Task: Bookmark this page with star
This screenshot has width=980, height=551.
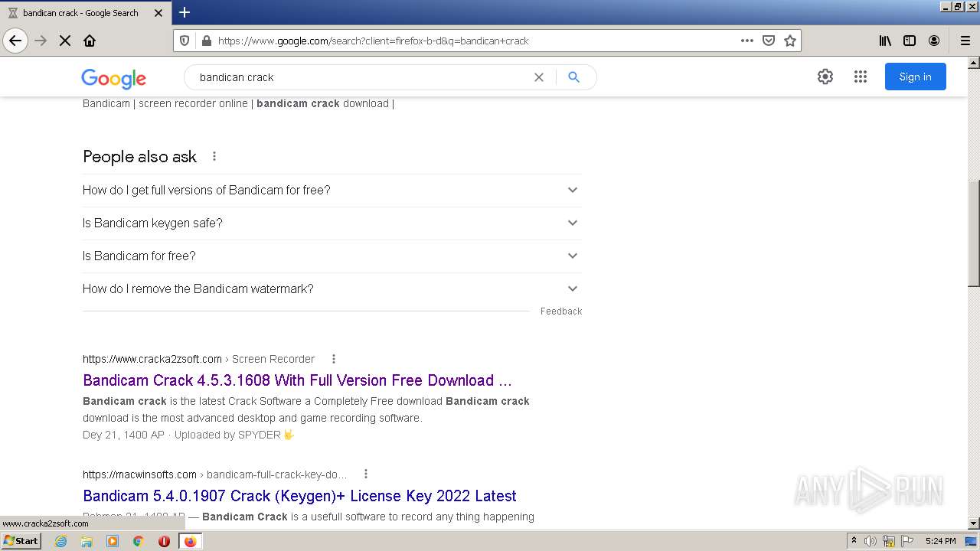Action: click(790, 41)
